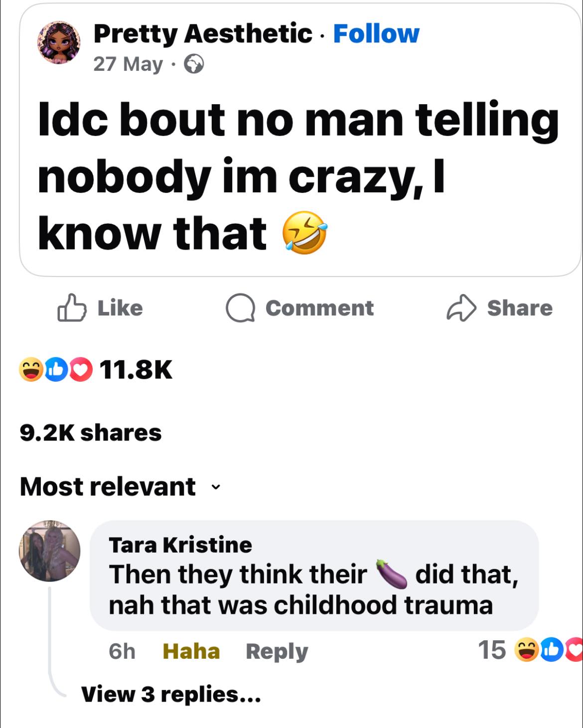Expand View 3 replies
583x728 pixels.
pos(171,694)
